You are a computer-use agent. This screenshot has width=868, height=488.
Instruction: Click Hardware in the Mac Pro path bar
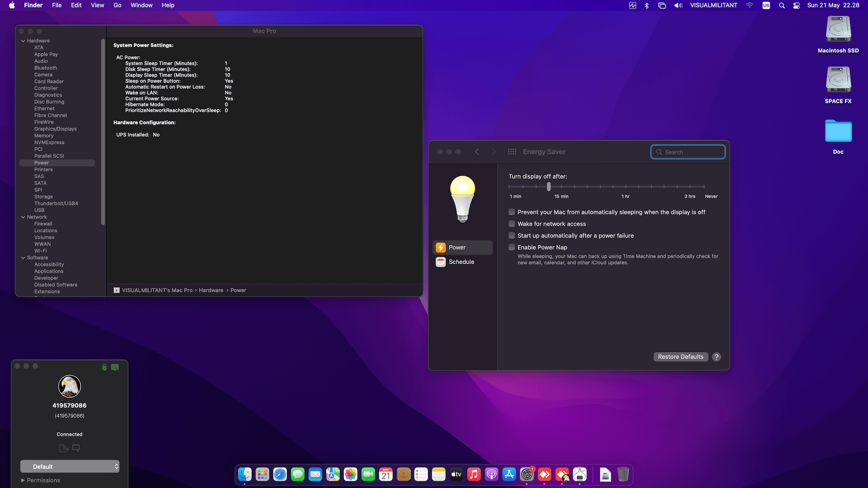coord(211,290)
